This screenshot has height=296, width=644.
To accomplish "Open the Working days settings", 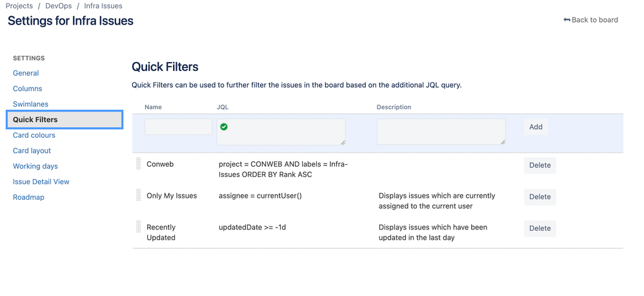I will click(x=35, y=167).
